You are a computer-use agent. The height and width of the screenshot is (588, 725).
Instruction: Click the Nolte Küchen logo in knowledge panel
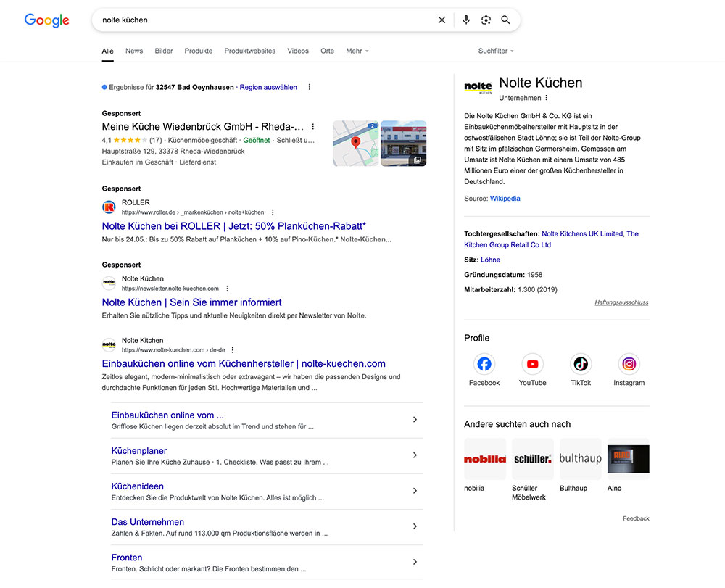(x=478, y=87)
